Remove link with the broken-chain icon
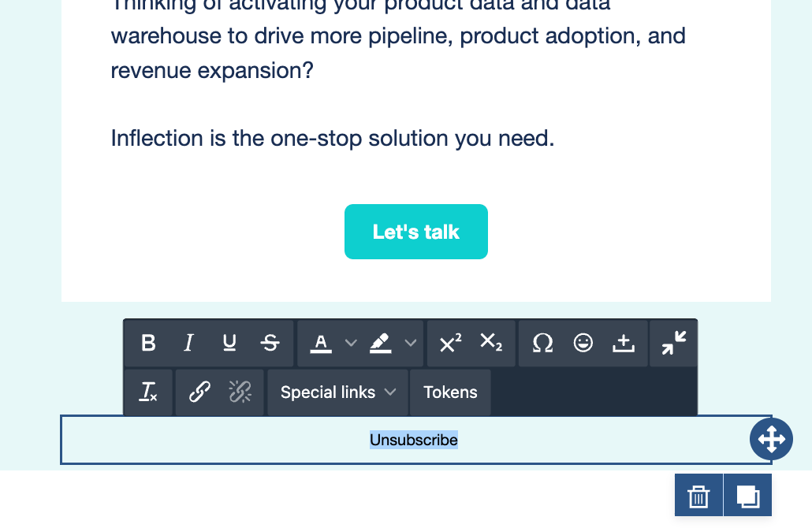Image resolution: width=812 pixels, height=528 pixels. point(240,392)
